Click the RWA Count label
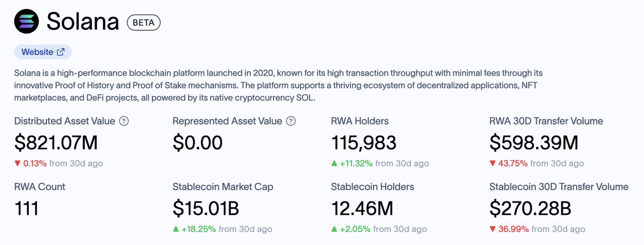Image resolution: width=644 pixels, height=245 pixels. tap(40, 187)
